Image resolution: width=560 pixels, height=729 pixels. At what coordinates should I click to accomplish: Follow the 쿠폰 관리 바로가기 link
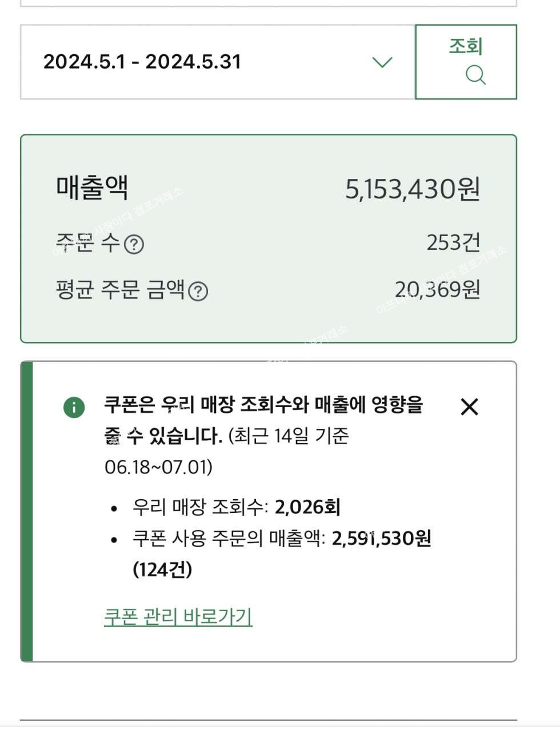178,616
